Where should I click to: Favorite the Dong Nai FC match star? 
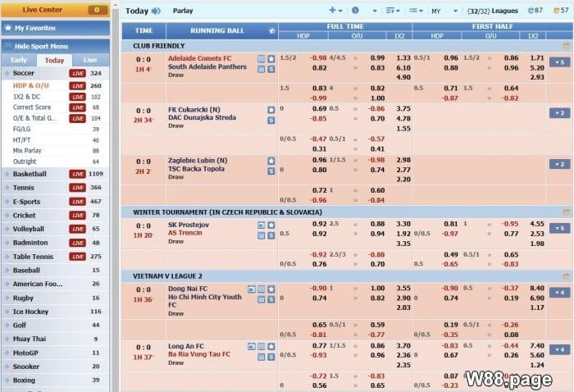[x=271, y=289]
